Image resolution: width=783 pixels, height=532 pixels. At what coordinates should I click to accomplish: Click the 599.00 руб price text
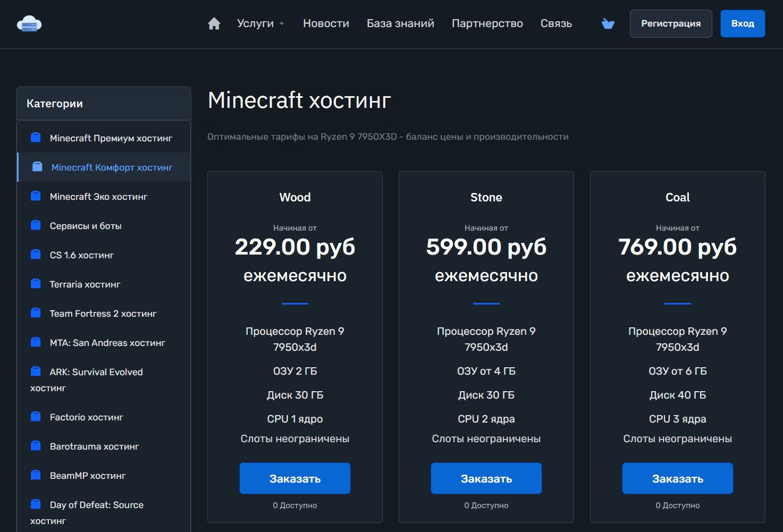[486, 247]
